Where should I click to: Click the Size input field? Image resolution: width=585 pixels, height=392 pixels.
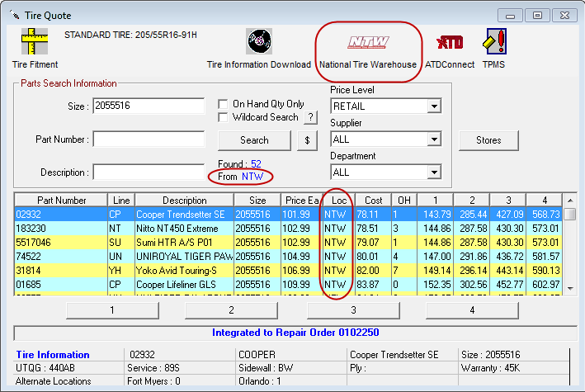coord(149,106)
